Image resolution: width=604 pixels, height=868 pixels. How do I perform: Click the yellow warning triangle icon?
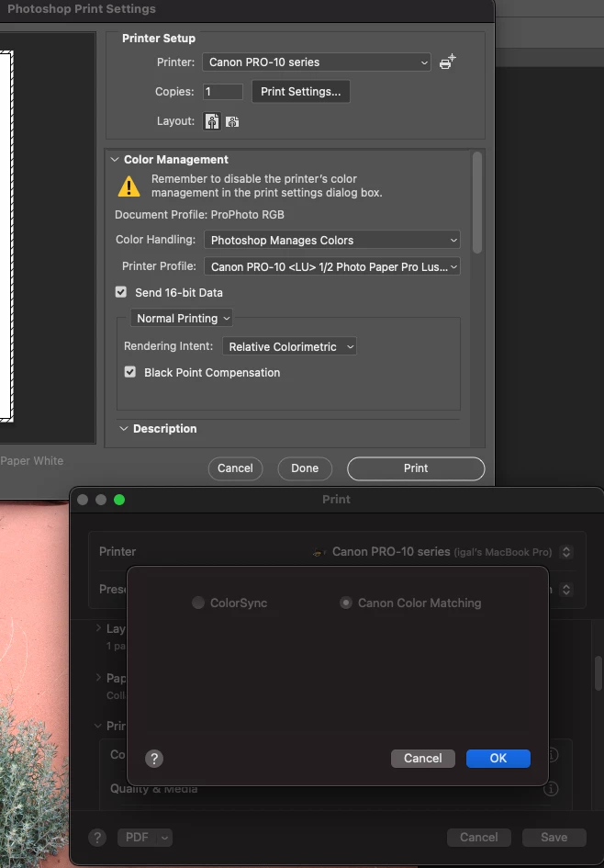tap(129, 186)
